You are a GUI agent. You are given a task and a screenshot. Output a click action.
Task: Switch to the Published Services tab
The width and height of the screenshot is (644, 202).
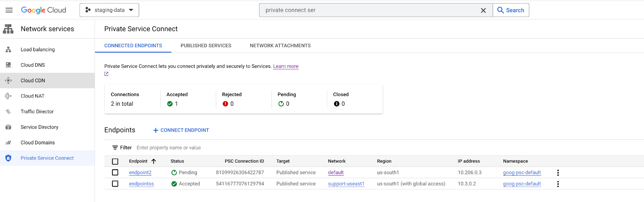[x=206, y=46]
